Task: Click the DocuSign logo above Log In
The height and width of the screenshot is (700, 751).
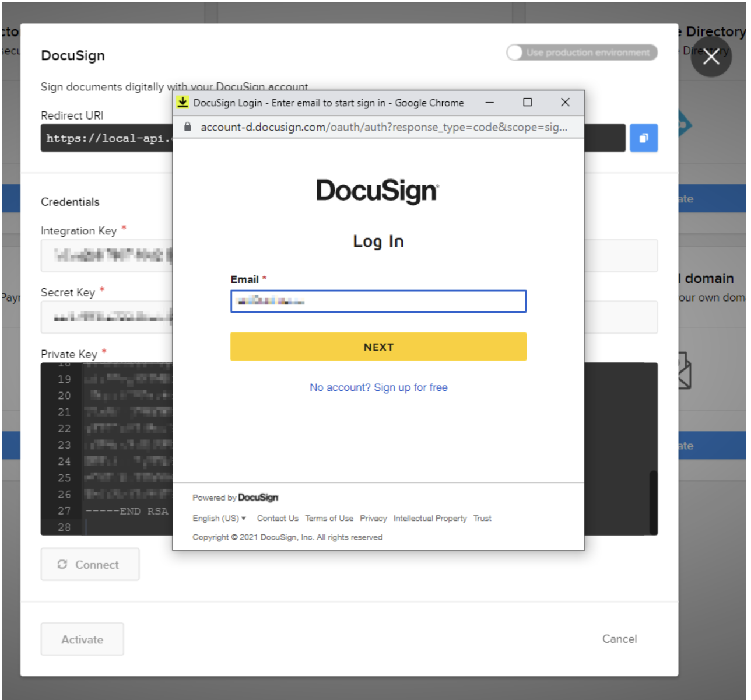Action: click(377, 191)
